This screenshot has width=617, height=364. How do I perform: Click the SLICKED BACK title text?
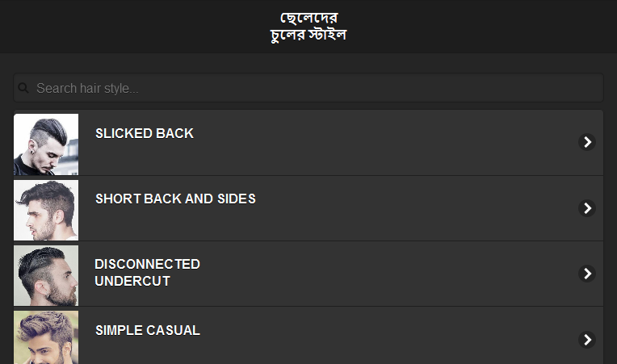click(145, 133)
